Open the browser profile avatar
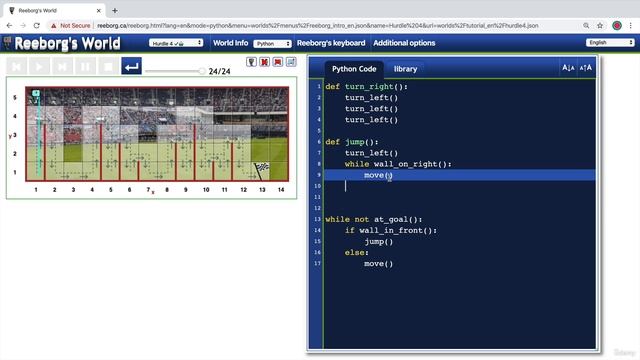640x360 pixels. [617, 26]
